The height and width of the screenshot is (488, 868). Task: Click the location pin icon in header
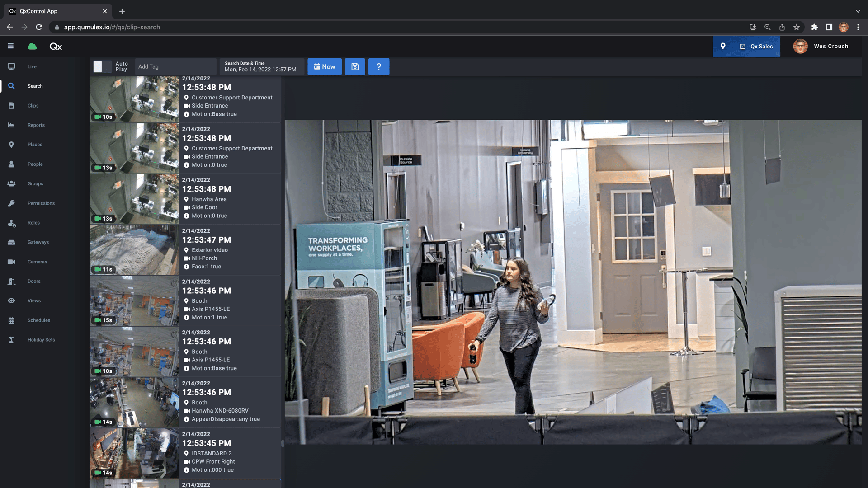coord(723,46)
